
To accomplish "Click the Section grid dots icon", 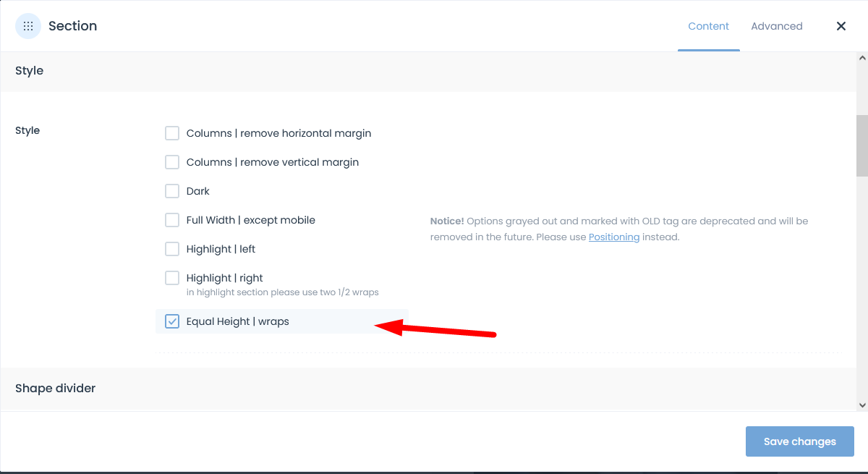I will click(x=28, y=26).
